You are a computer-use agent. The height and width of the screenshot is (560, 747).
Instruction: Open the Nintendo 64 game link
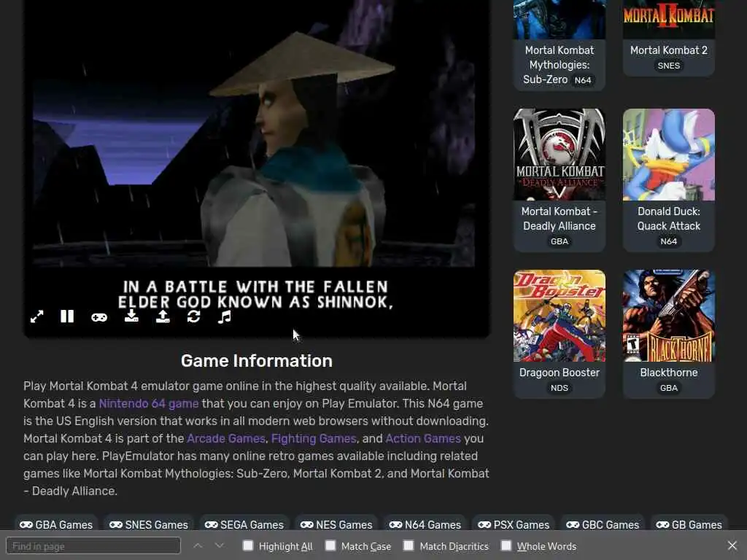149,403
